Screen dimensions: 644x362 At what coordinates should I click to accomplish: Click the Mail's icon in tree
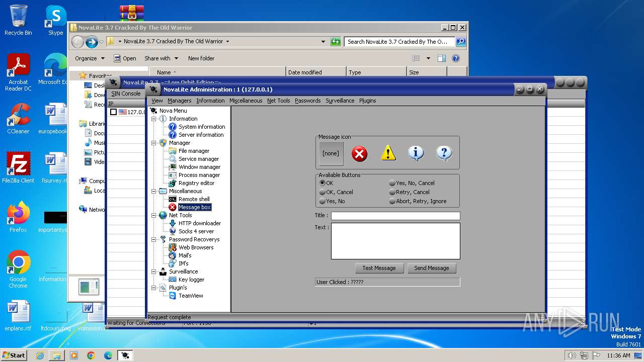[173, 255]
